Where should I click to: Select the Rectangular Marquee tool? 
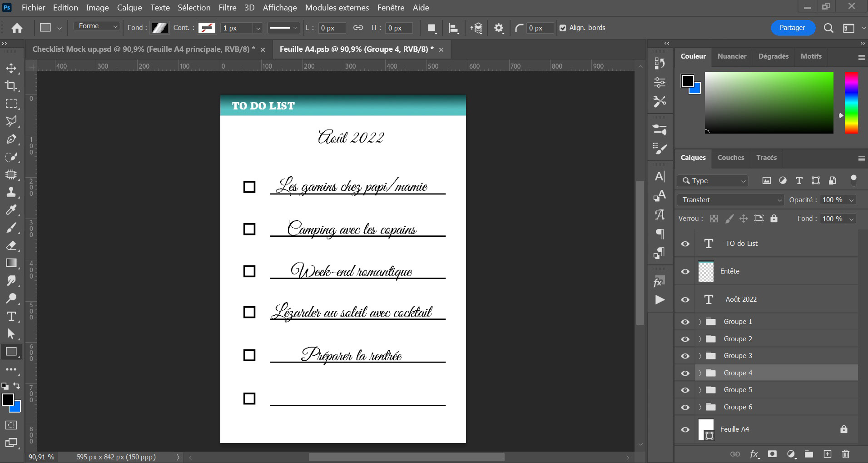11,104
